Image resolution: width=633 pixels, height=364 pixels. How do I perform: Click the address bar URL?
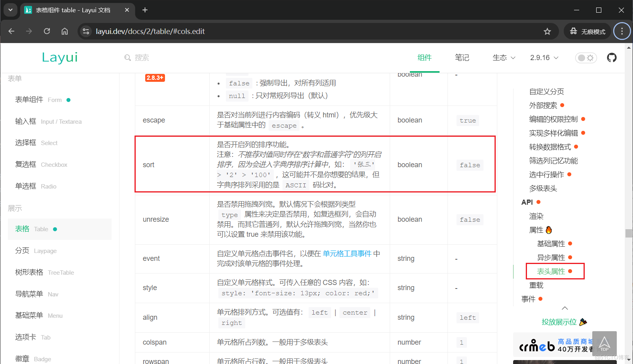(x=150, y=31)
